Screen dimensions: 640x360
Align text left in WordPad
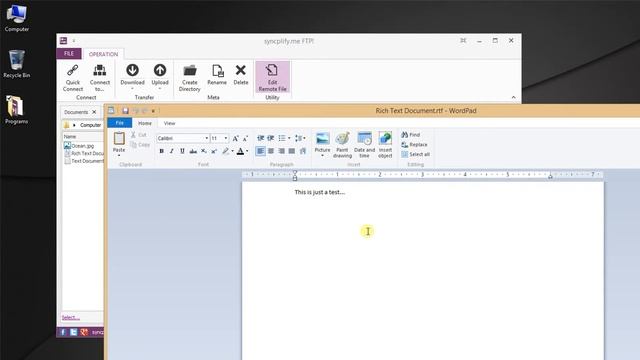(x=260, y=151)
